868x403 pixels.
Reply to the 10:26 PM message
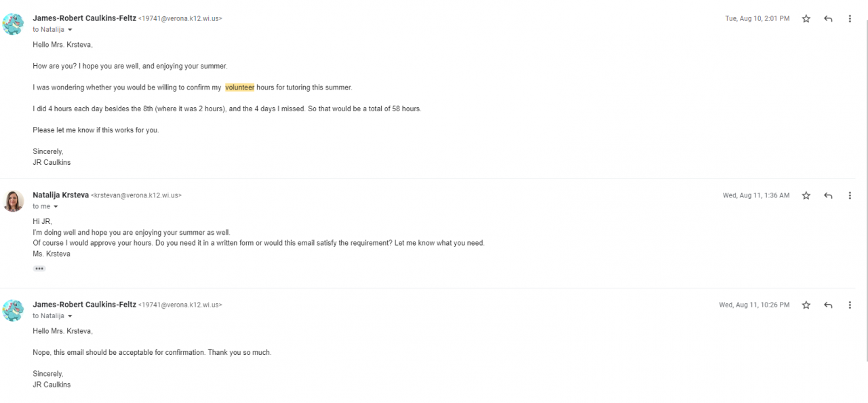(x=828, y=305)
